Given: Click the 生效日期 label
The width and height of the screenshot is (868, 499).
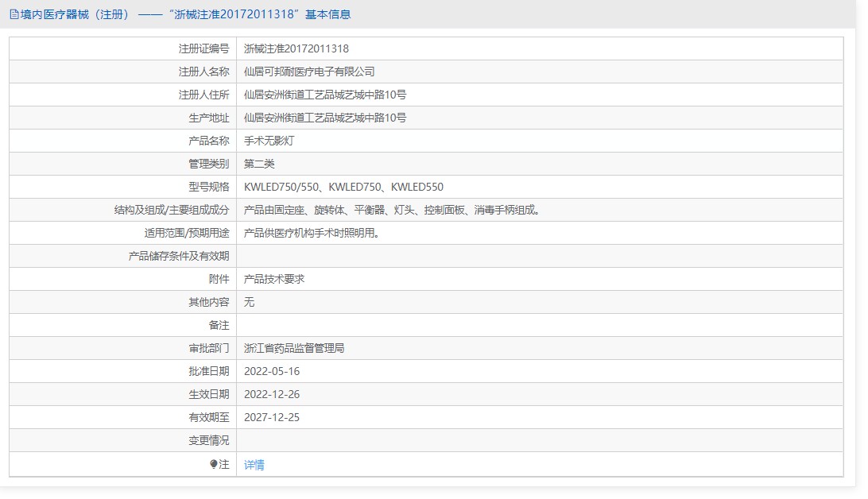Looking at the screenshot, I should [x=209, y=394].
